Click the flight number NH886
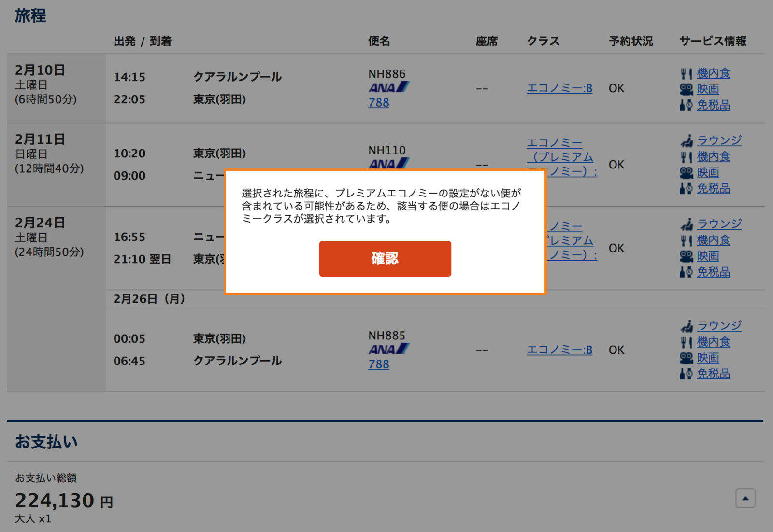The height and width of the screenshot is (532, 773). pos(387,74)
